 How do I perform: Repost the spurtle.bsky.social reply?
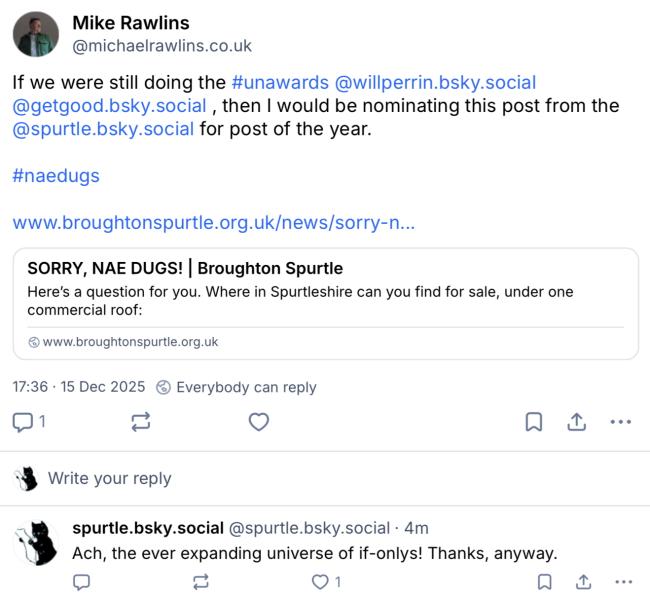[201, 582]
